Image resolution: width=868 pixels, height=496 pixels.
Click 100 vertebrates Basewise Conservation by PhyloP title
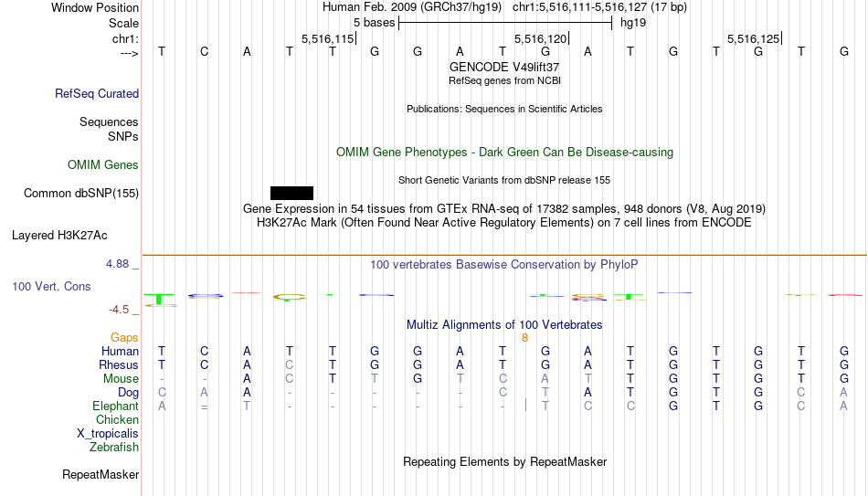point(504,265)
